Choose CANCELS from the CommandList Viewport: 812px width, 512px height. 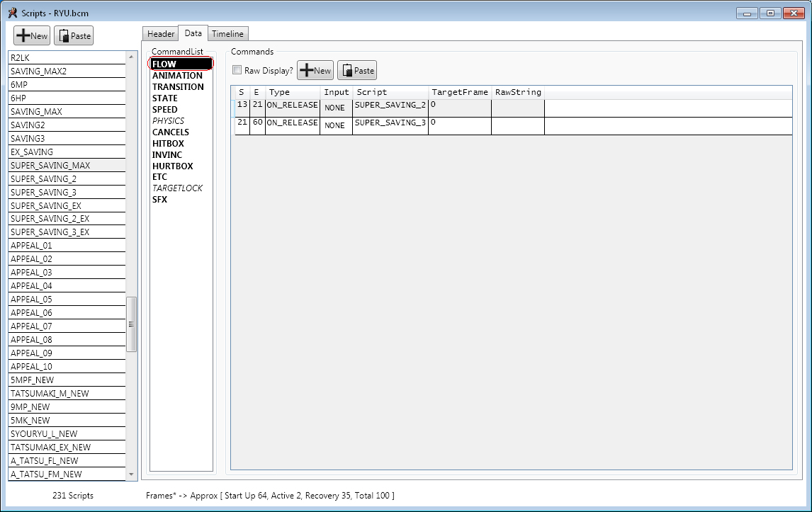(x=171, y=132)
